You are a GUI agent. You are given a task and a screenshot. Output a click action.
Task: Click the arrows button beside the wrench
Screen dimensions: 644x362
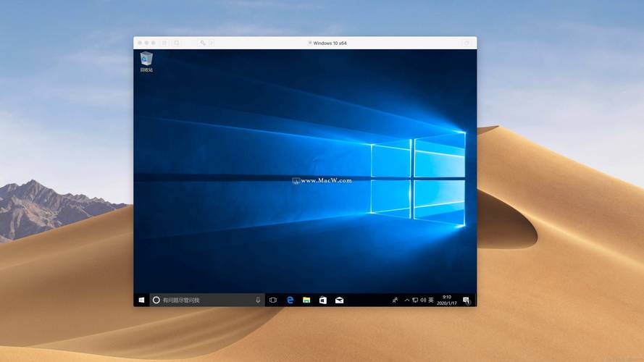211,43
